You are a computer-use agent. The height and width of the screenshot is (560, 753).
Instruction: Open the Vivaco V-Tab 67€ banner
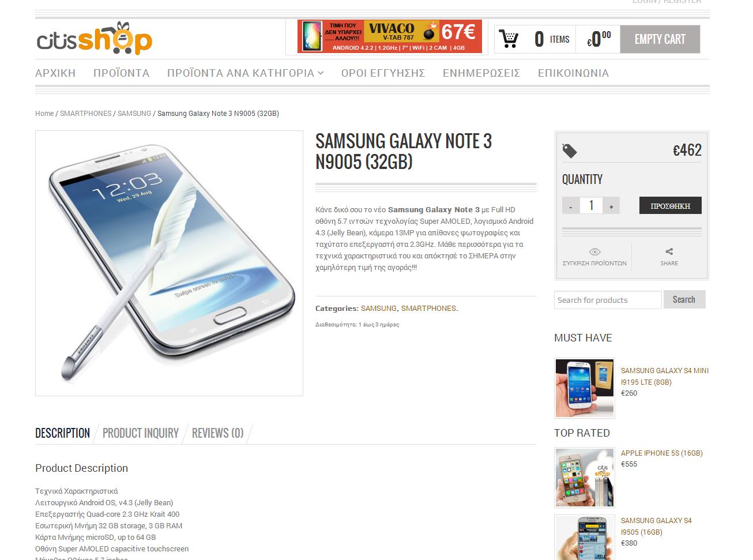click(x=389, y=36)
